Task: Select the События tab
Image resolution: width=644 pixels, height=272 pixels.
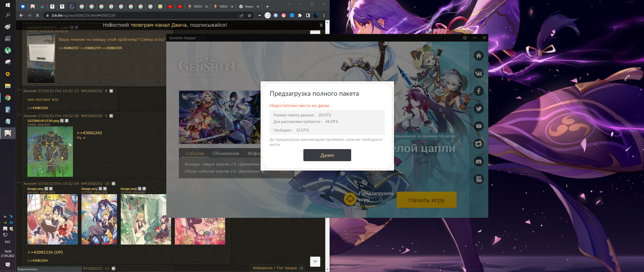Action: 195,153
